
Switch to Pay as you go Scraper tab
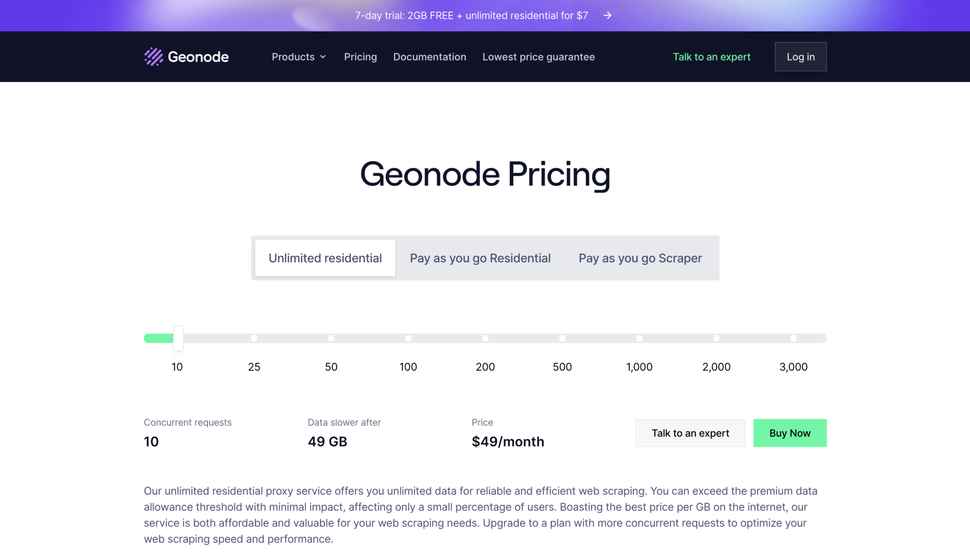click(x=640, y=258)
